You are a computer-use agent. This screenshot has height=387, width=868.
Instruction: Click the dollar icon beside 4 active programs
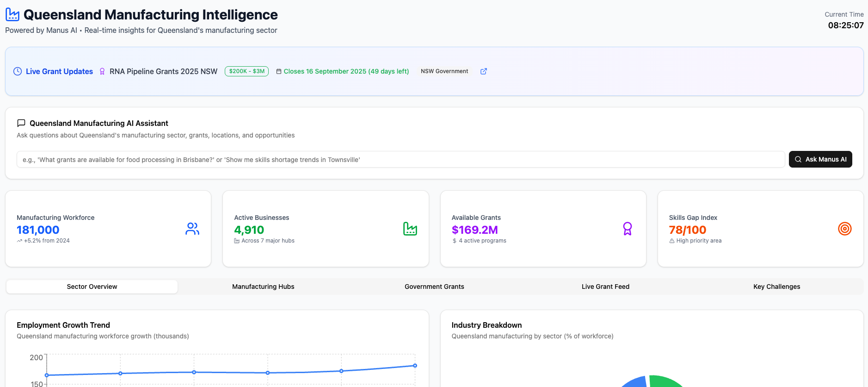click(455, 241)
